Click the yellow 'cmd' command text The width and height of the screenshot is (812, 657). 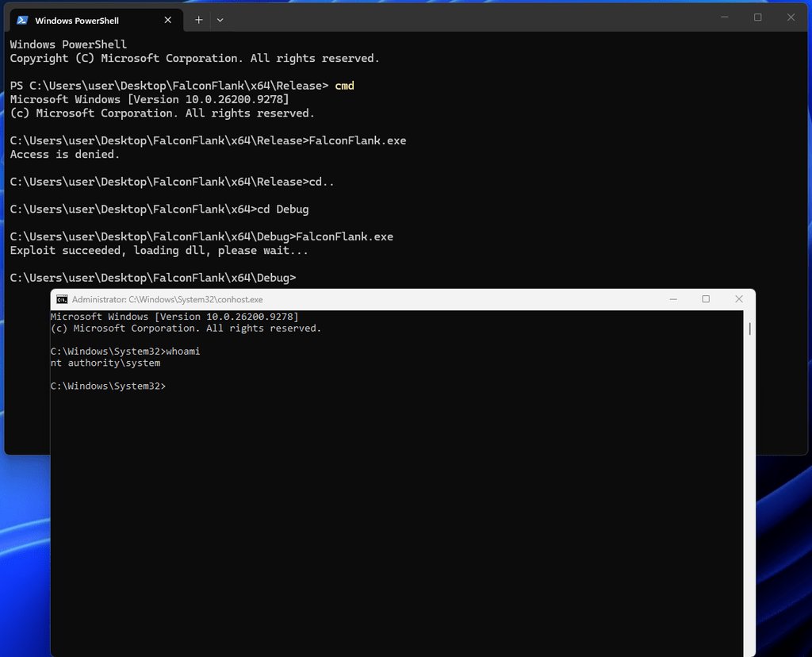coord(344,86)
